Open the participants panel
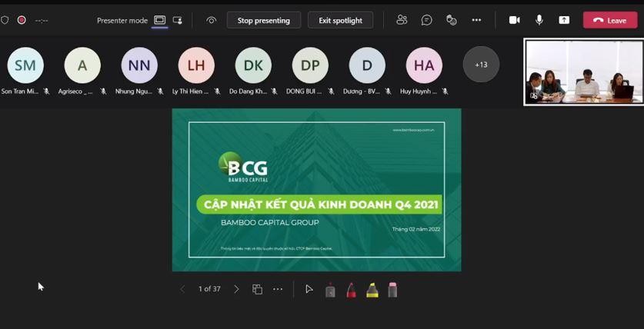 tap(402, 20)
